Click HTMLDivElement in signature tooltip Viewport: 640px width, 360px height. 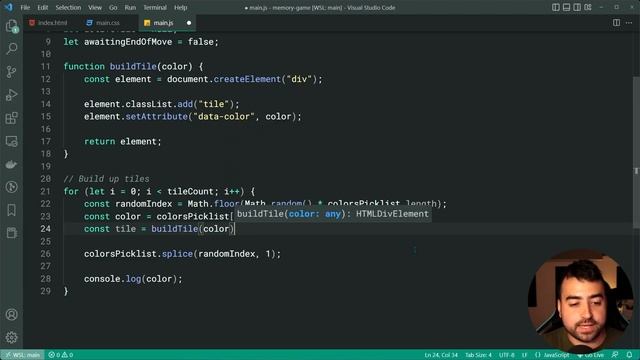(x=392, y=214)
